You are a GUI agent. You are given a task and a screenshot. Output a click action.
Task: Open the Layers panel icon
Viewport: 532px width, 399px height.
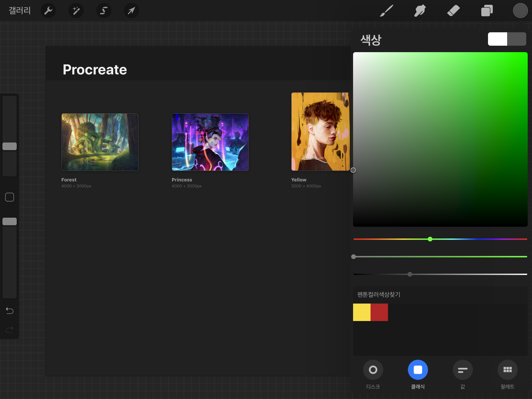point(487,11)
